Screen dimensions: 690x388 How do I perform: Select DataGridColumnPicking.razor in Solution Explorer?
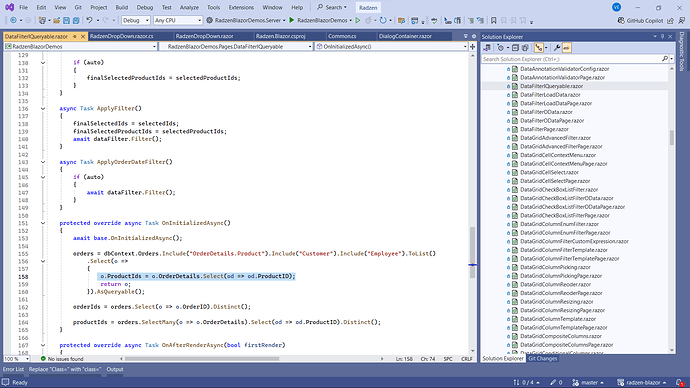click(555, 267)
